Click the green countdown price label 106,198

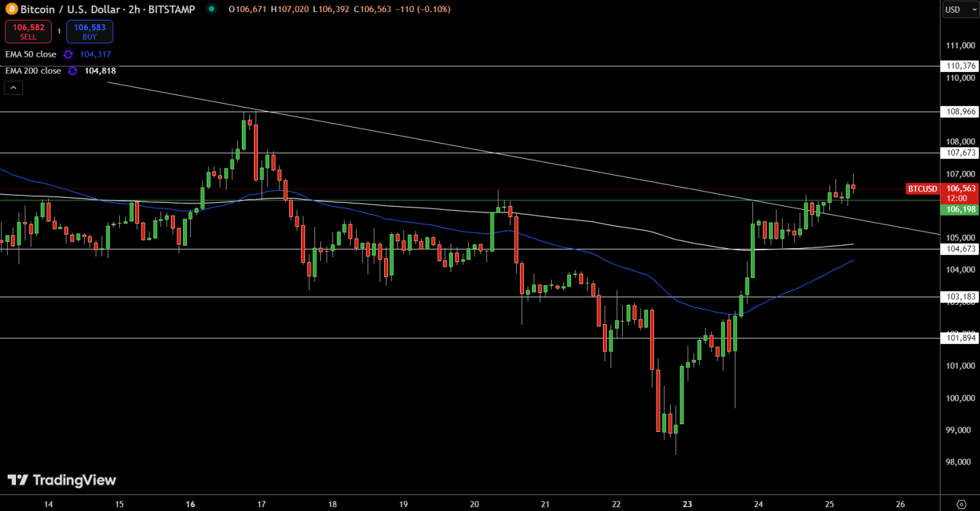(959, 209)
